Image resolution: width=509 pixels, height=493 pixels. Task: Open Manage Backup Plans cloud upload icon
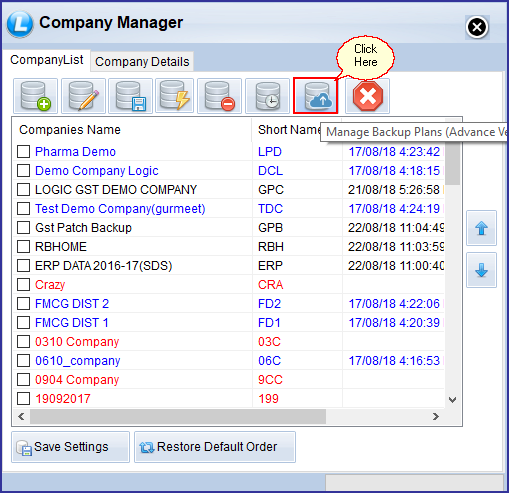(x=316, y=96)
